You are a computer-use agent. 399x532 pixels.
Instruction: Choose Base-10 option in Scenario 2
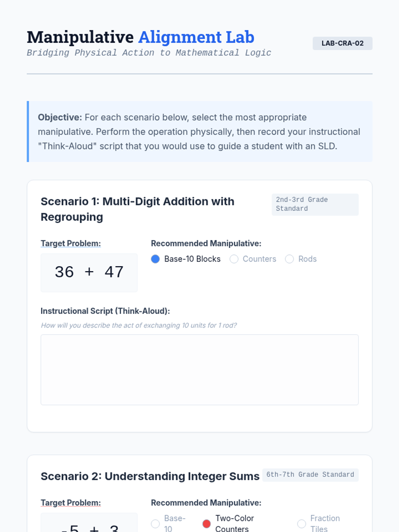pyautogui.click(x=155, y=524)
